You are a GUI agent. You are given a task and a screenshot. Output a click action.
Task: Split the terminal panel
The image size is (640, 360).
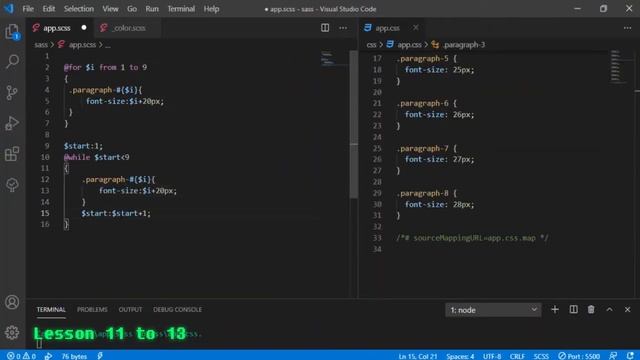tap(573, 310)
